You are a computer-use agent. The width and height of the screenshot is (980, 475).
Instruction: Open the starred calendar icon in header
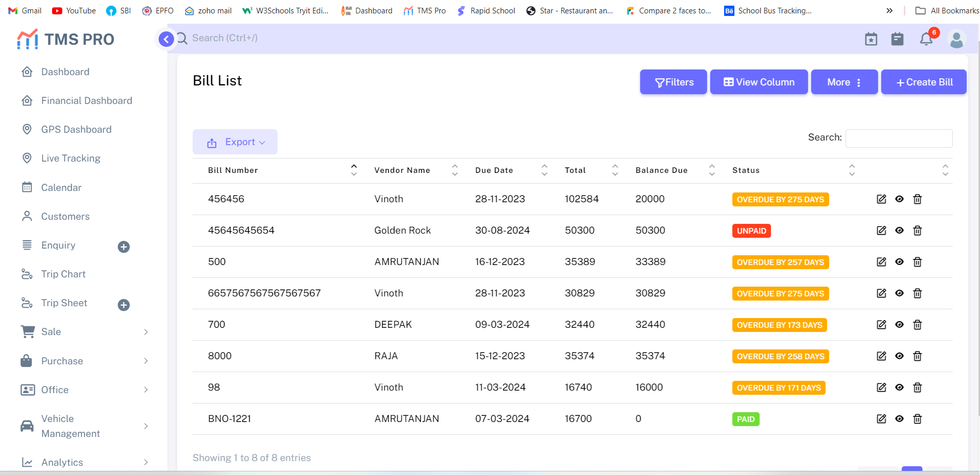pyautogui.click(x=871, y=39)
